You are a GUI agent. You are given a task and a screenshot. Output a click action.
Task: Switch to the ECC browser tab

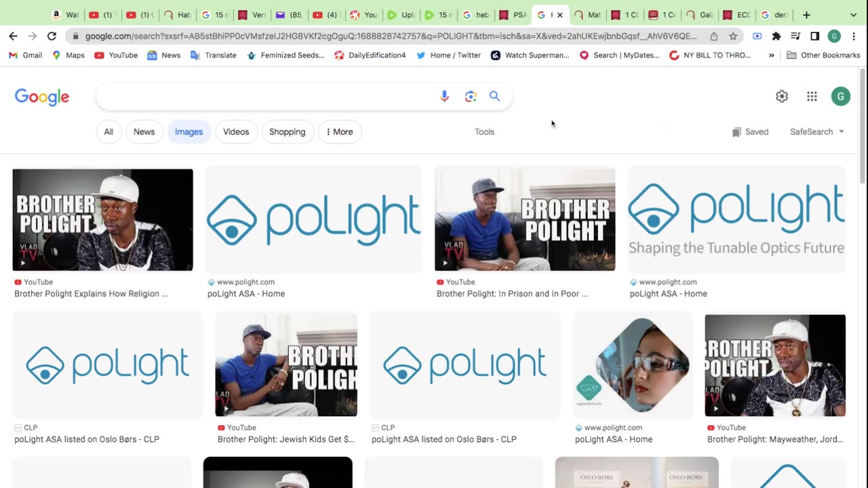click(737, 14)
